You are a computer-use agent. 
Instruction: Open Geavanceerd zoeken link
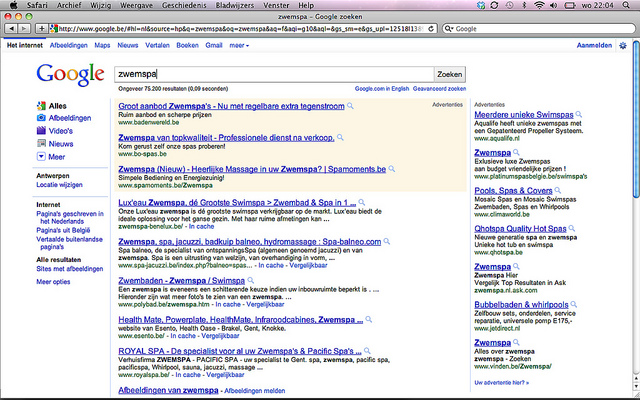[x=439, y=89]
